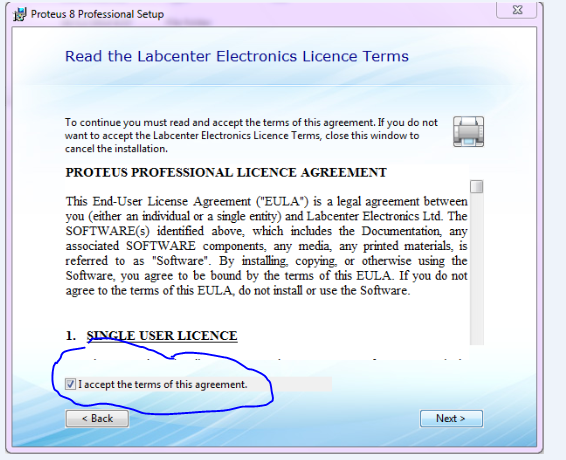Click 'PROTEUS PROFESSIONAL LICENCE AGREEMENT' title
This screenshot has width=566, height=460.
pos(226,173)
